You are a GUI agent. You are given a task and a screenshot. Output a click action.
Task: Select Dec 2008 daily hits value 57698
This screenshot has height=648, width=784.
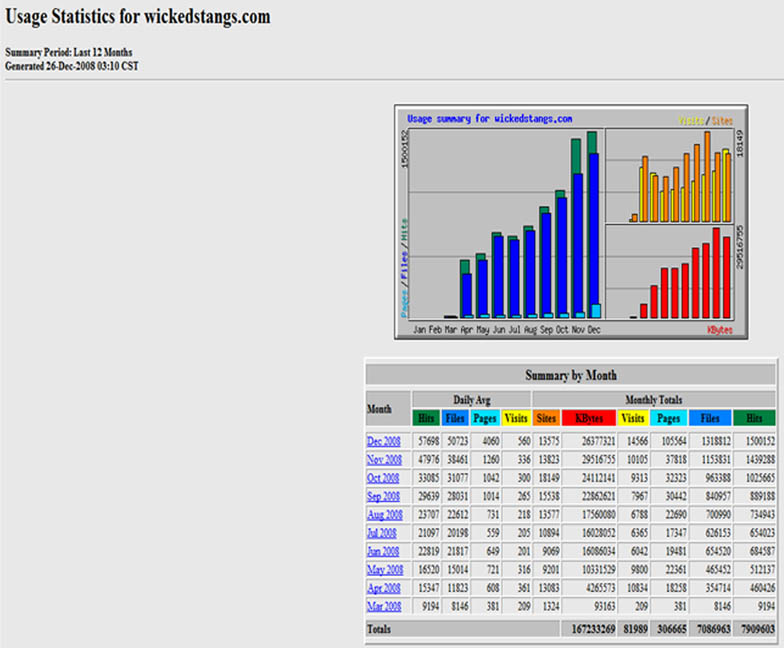click(x=428, y=441)
